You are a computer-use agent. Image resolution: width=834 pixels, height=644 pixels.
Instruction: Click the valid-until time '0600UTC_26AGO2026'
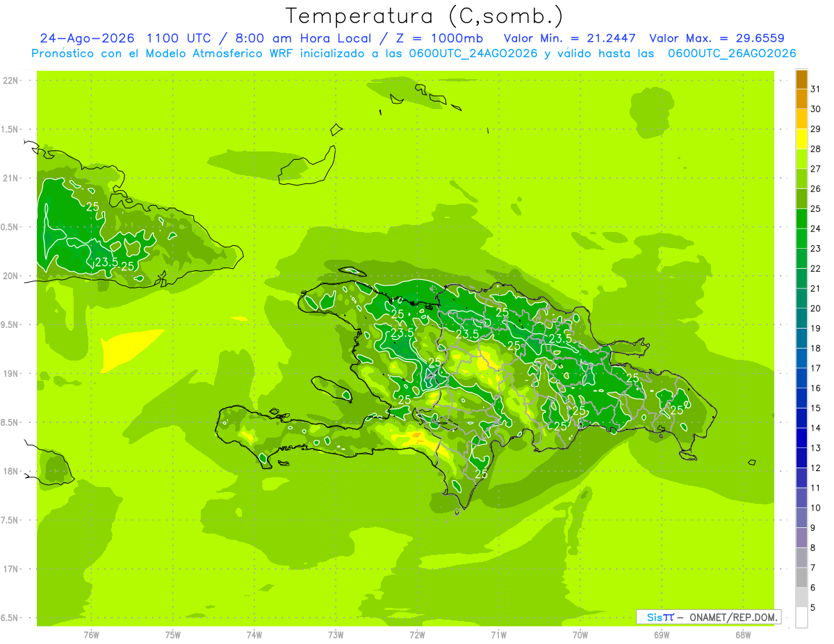click(732, 53)
